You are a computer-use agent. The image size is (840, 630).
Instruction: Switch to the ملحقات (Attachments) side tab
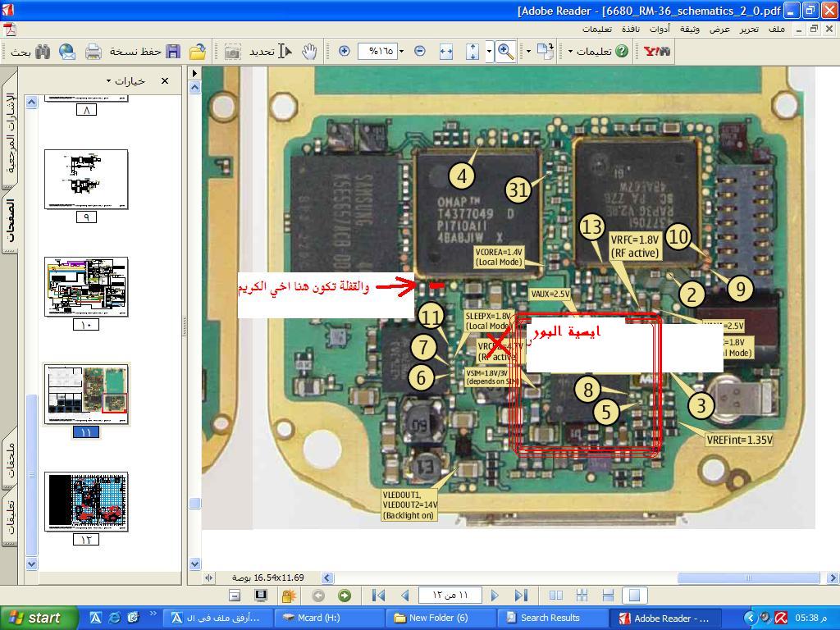tap(10, 459)
